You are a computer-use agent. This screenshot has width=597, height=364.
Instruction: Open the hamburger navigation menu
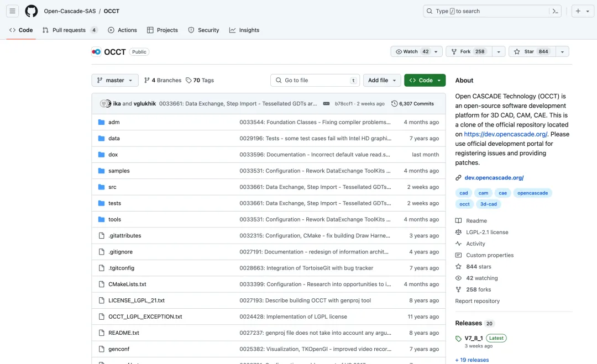pyautogui.click(x=13, y=11)
